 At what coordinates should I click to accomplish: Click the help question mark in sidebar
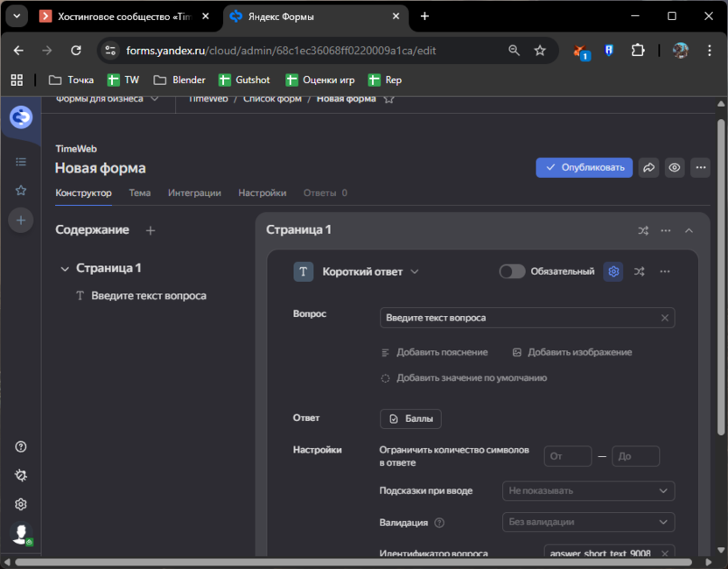pos(21,446)
